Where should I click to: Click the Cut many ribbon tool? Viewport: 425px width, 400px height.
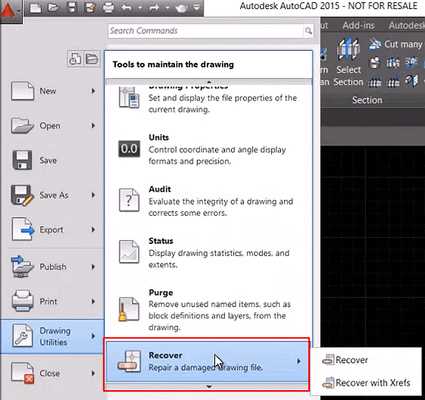[x=395, y=44]
